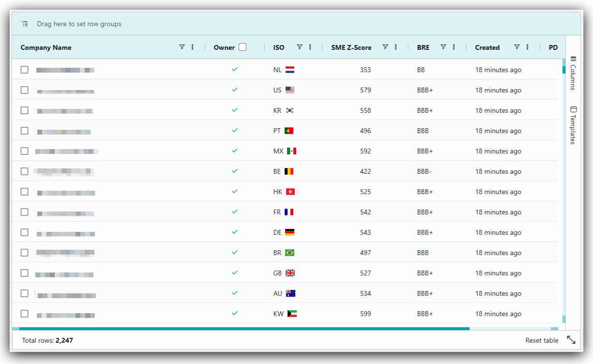Open the Templates side panel tab
This screenshot has width=593, height=364.
[x=573, y=125]
